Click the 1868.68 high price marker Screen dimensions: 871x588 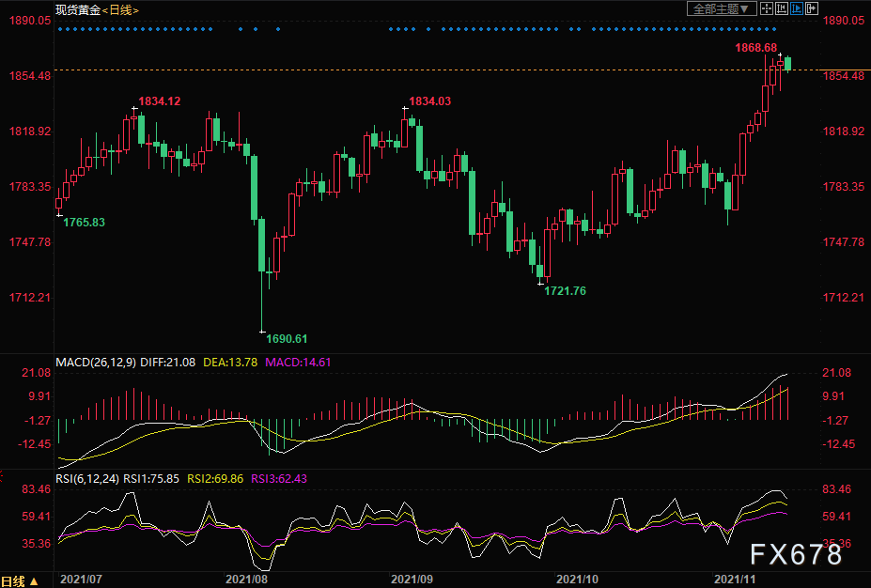point(756,48)
